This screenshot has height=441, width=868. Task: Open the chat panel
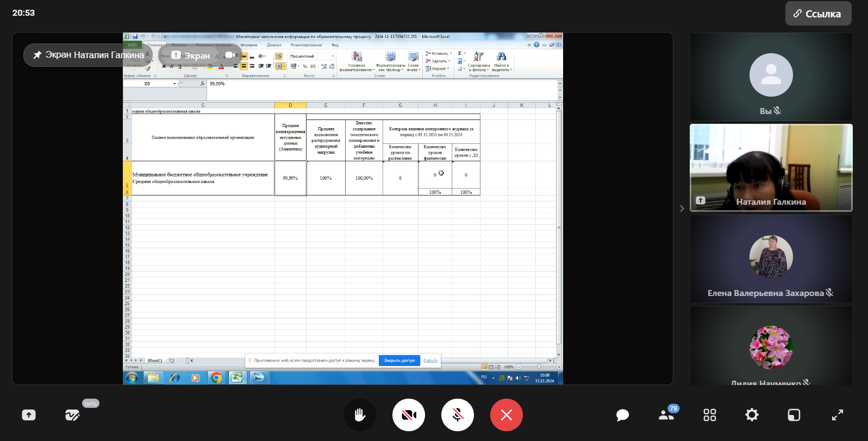[x=622, y=415]
